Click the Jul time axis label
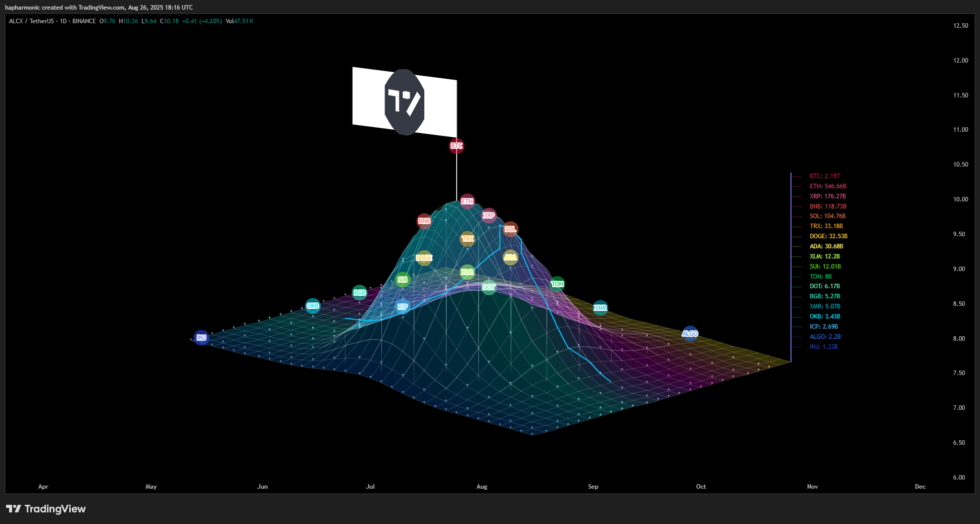 (370, 487)
